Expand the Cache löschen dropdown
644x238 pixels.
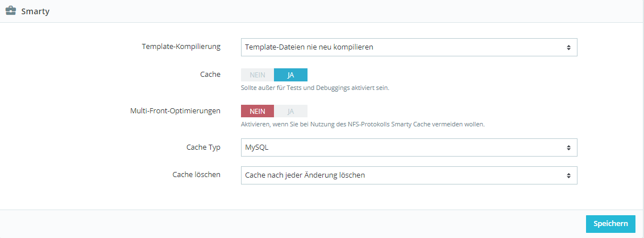[409, 175]
